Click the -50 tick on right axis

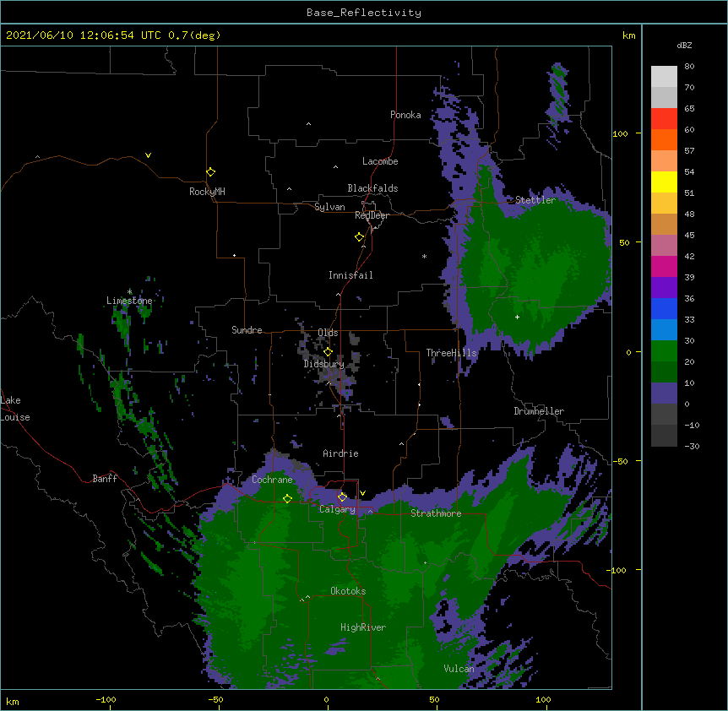(x=620, y=461)
